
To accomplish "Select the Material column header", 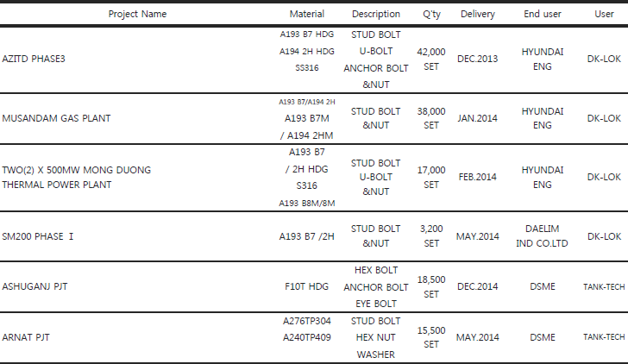I will [x=307, y=14].
